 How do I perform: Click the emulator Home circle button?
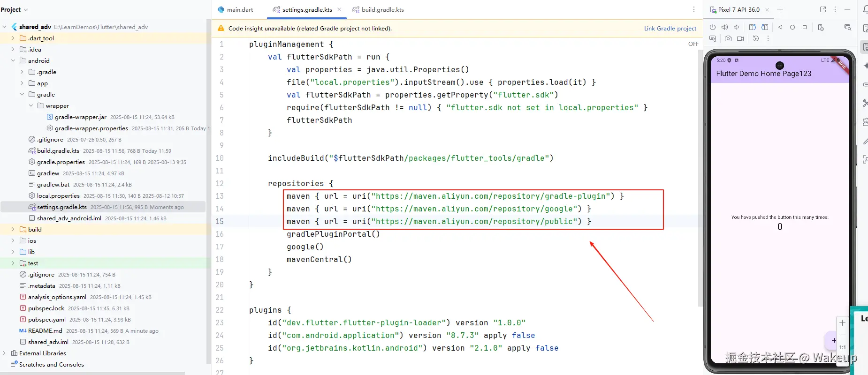792,27
